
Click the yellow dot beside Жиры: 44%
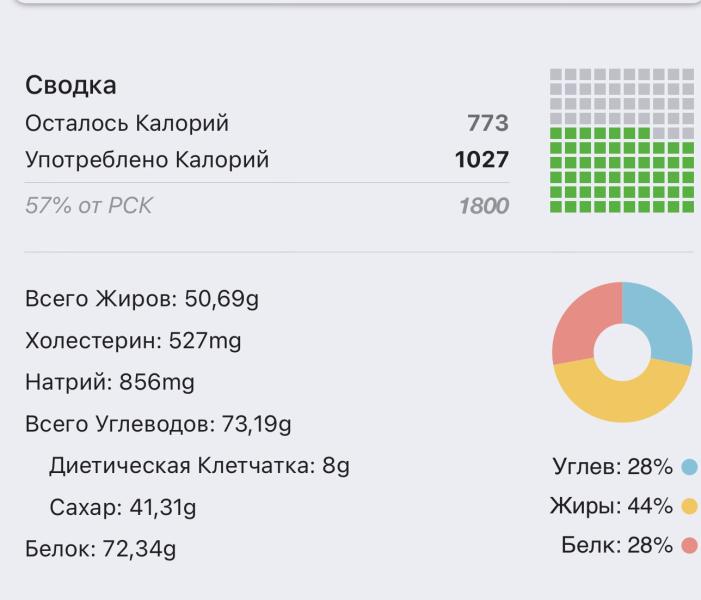point(689,507)
